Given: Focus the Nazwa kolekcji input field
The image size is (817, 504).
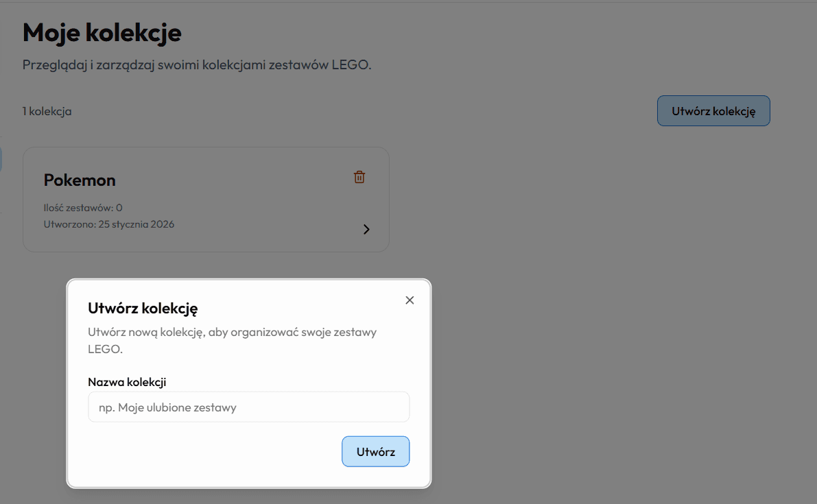Looking at the screenshot, I should 248,407.
